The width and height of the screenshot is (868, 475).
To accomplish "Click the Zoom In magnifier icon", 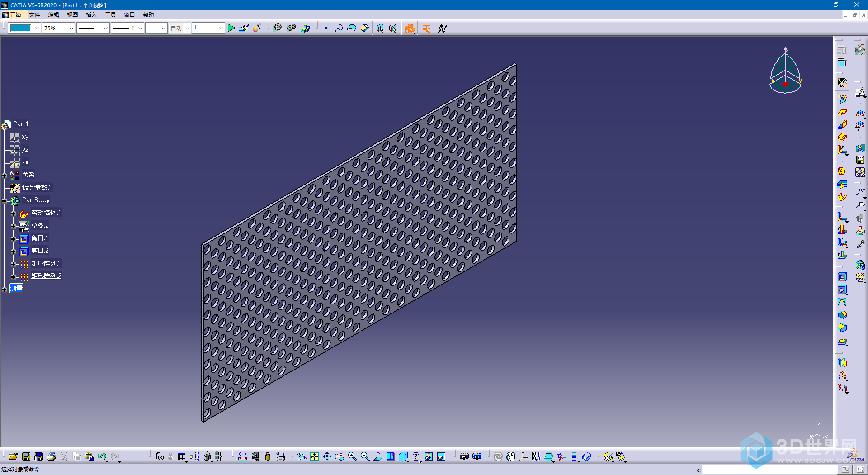I will [353, 456].
